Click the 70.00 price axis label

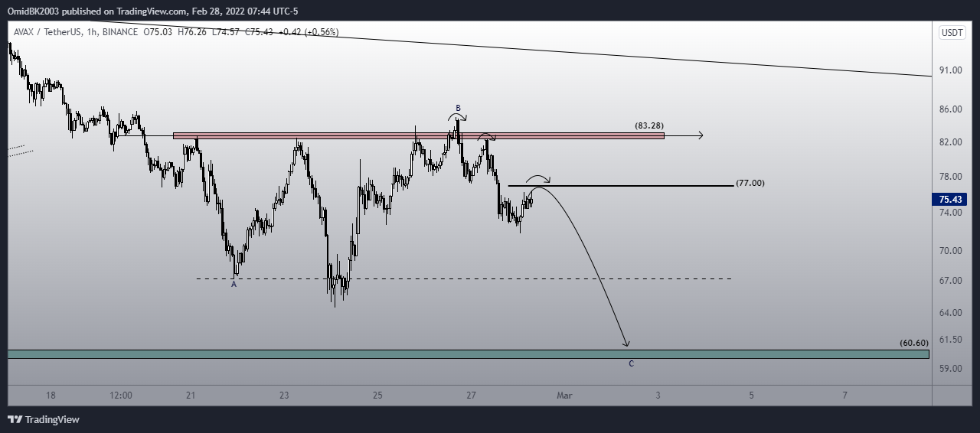click(952, 251)
